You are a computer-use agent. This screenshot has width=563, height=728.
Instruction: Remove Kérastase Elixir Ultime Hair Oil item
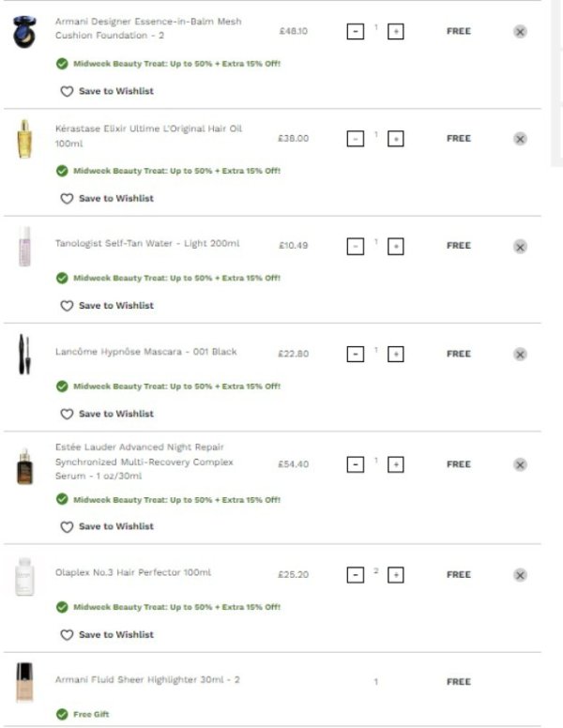(x=520, y=139)
